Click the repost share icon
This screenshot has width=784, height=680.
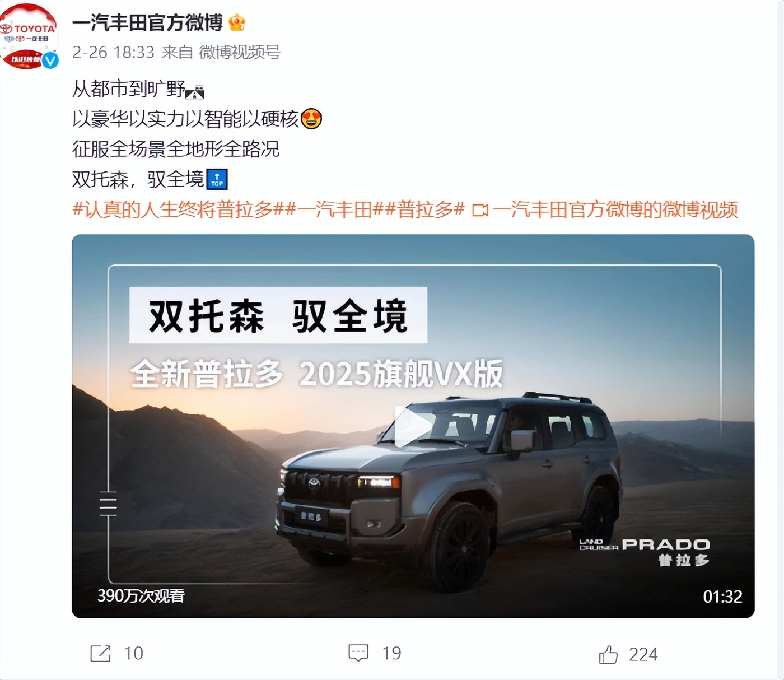tap(101, 653)
